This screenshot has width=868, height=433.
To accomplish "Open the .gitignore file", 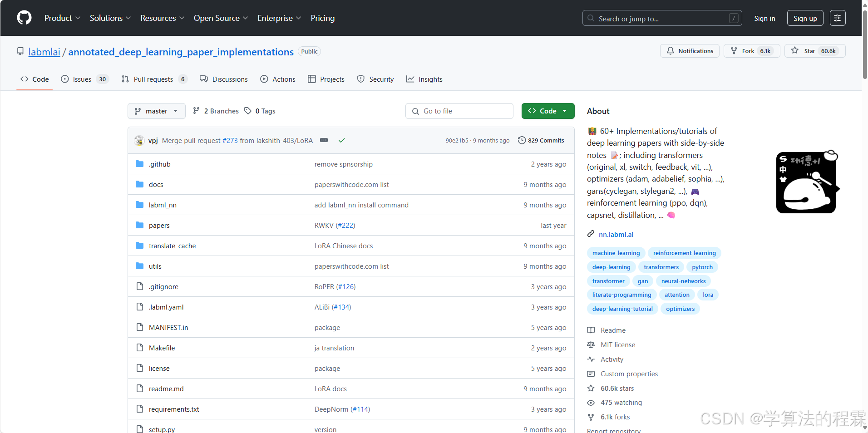I will pos(163,287).
